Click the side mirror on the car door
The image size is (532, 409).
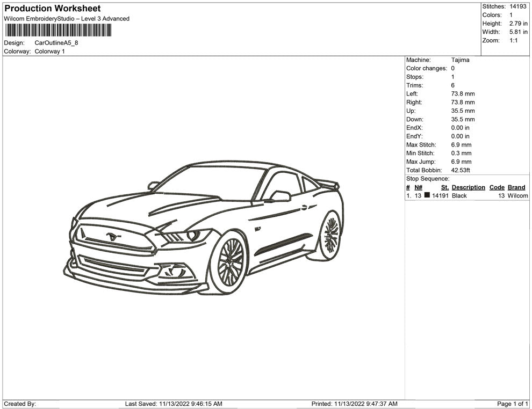click(279, 196)
